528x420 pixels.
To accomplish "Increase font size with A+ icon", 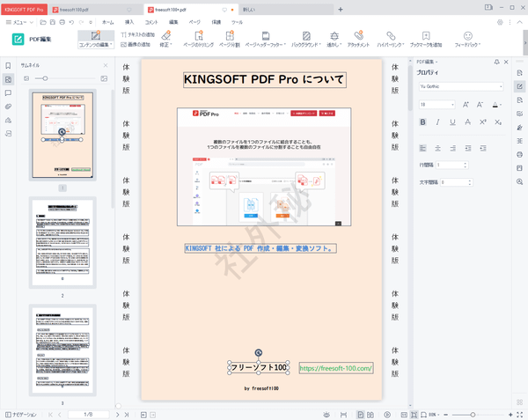I will click(x=466, y=105).
